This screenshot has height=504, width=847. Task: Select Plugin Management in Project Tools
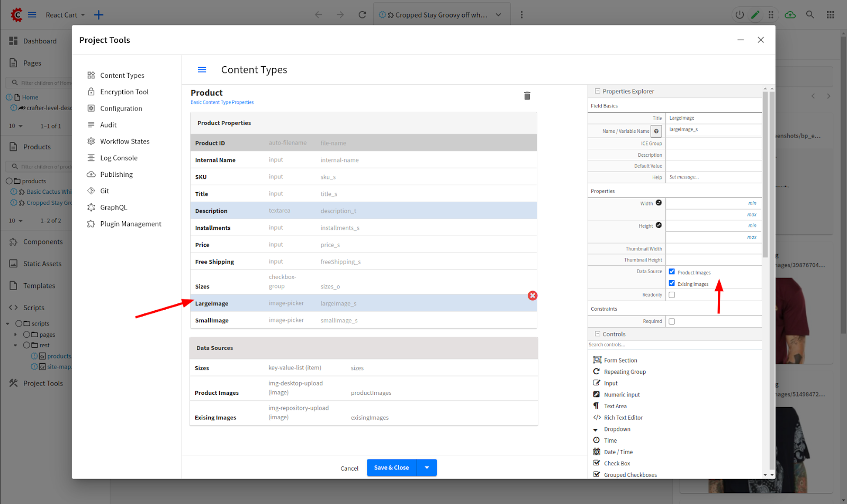130,224
